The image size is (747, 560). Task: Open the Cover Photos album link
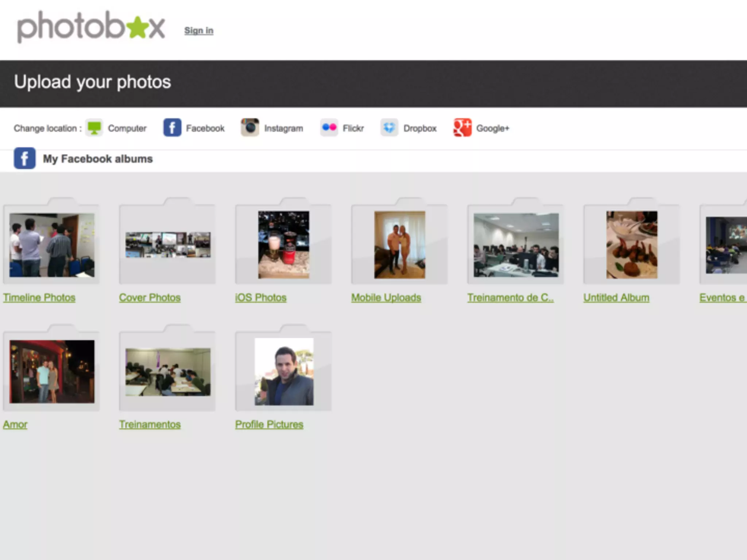coord(150,298)
